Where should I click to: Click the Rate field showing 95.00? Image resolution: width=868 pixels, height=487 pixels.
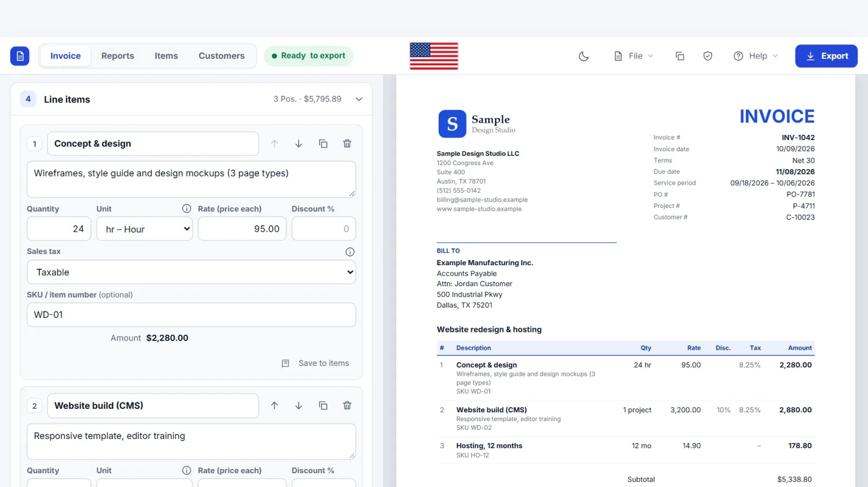click(242, 229)
